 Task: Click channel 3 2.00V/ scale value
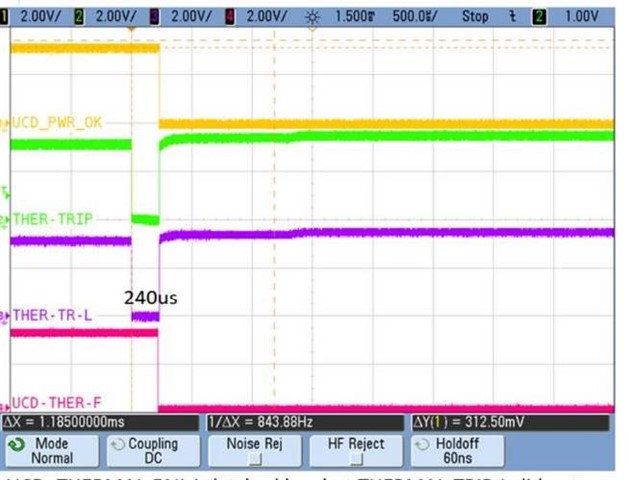point(191,16)
